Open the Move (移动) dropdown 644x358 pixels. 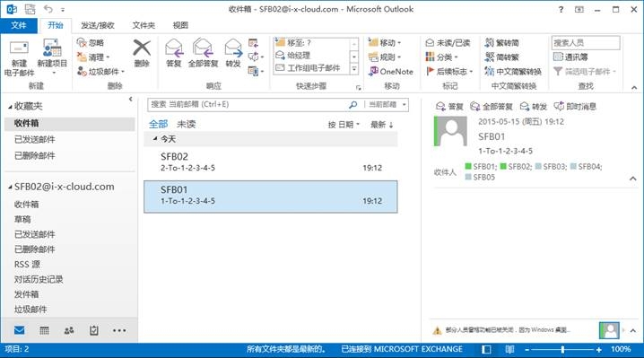tap(385, 43)
